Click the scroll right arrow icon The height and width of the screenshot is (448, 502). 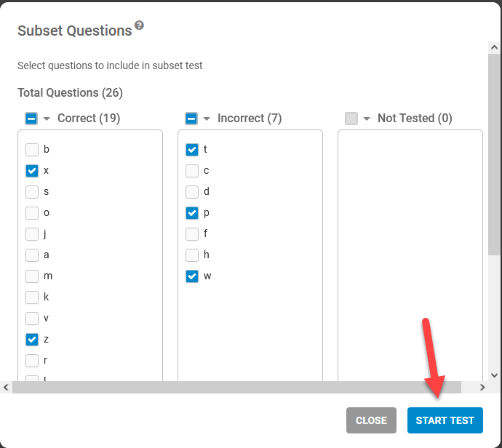[482, 387]
